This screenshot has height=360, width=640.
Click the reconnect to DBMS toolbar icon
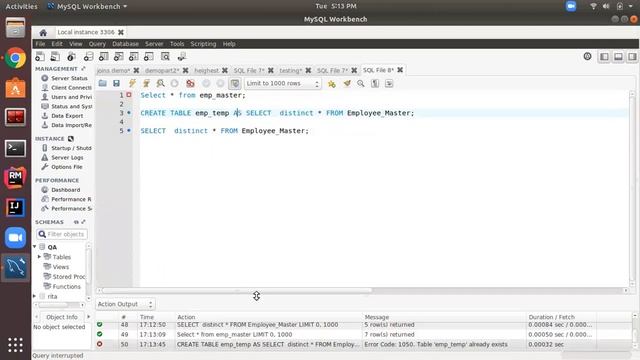(x=182, y=57)
